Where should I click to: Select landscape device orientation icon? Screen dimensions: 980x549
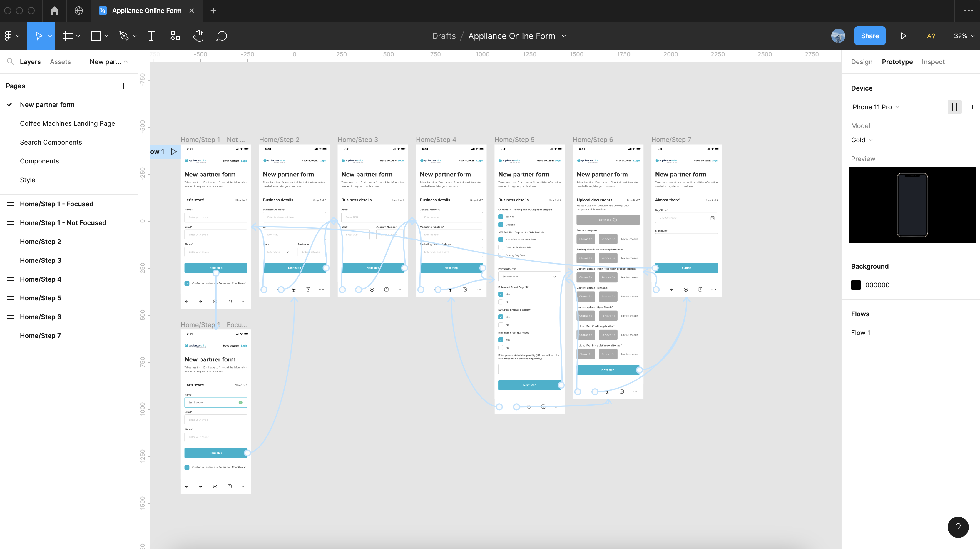(x=969, y=107)
